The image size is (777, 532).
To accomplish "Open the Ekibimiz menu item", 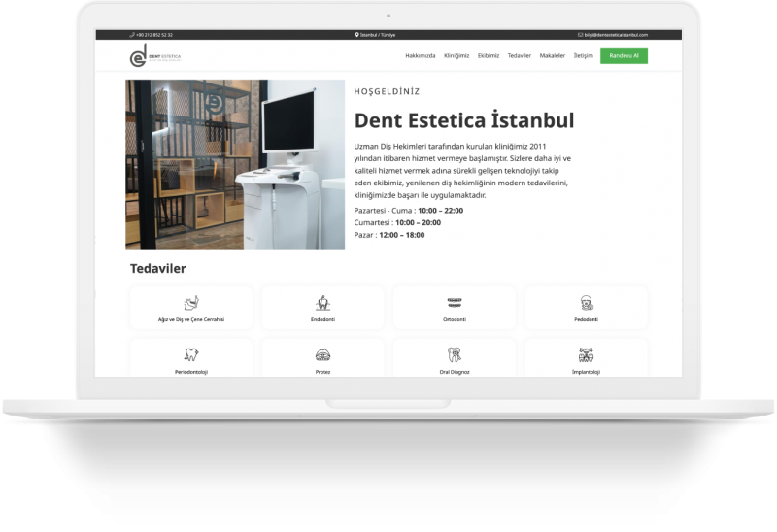I will (x=489, y=56).
